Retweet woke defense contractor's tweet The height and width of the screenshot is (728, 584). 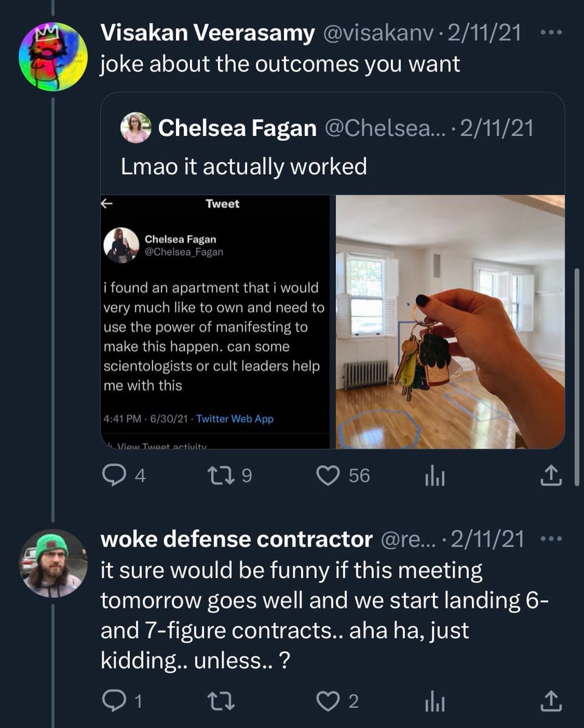[x=219, y=701]
